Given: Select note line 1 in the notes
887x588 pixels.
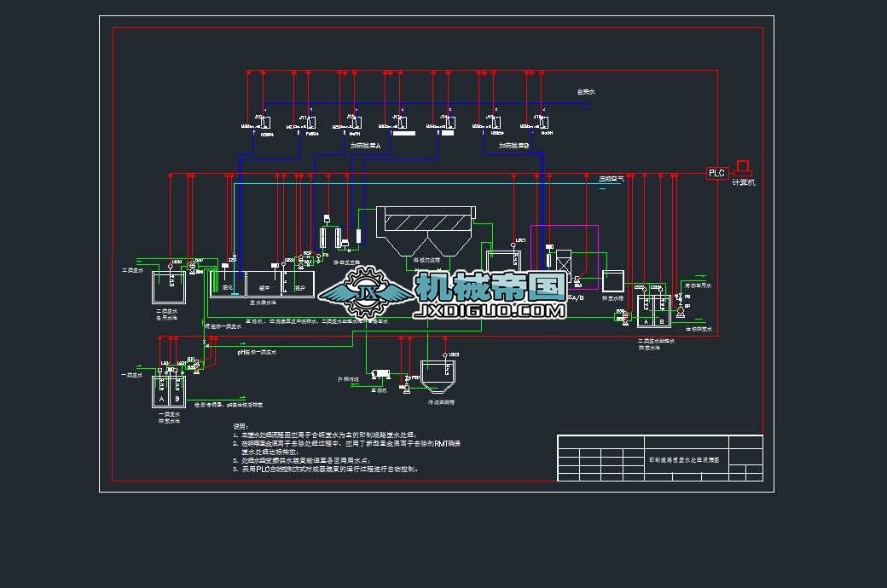Looking at the screenshot, I should click(325, 435).
